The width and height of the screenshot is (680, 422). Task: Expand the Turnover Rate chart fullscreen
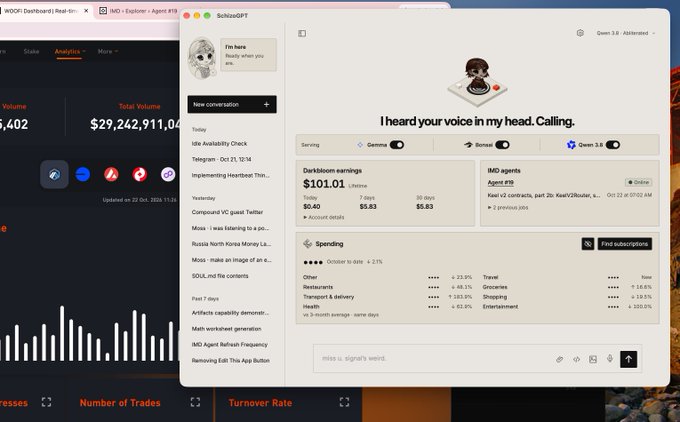[344, 402]
